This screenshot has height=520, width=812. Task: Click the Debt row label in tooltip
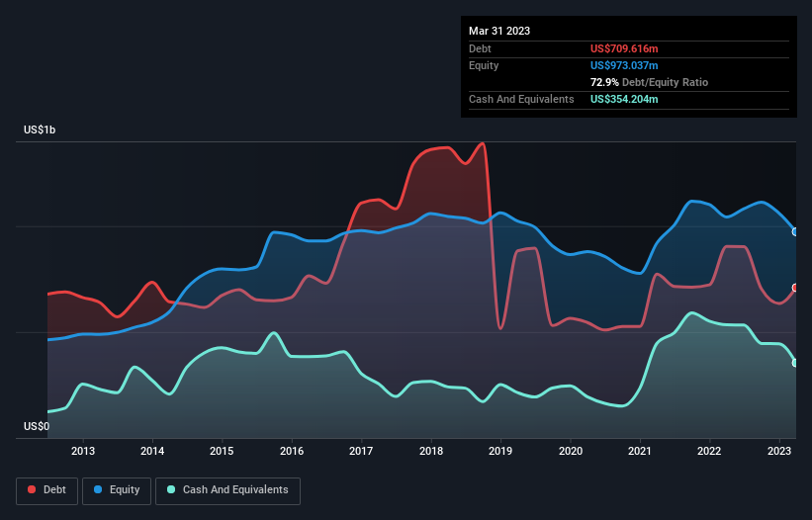pyautogui.click(x=480, y=48)
